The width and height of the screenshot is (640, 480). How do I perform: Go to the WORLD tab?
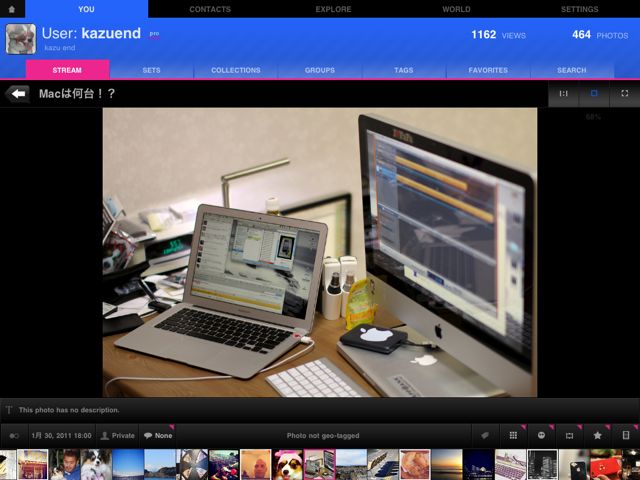[456, 9]
